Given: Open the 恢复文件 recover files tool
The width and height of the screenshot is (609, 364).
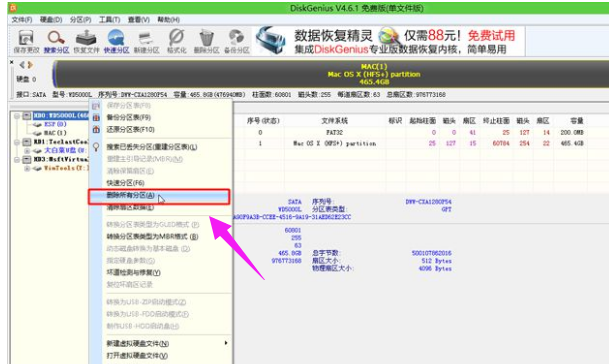Looking at the screenshot, I should pos(86,41).
